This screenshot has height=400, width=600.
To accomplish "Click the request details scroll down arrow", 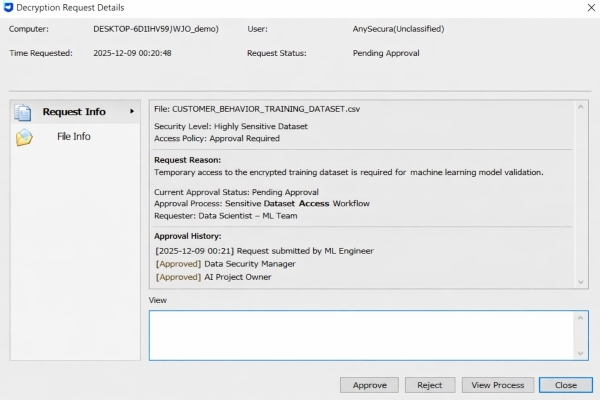I will [580, 282].
